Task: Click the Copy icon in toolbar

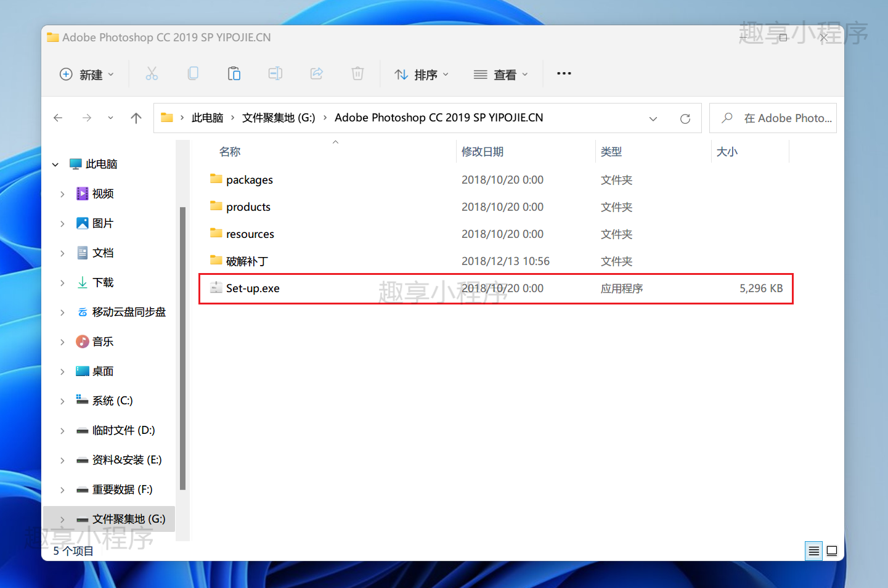Action: tap(193, 74)
